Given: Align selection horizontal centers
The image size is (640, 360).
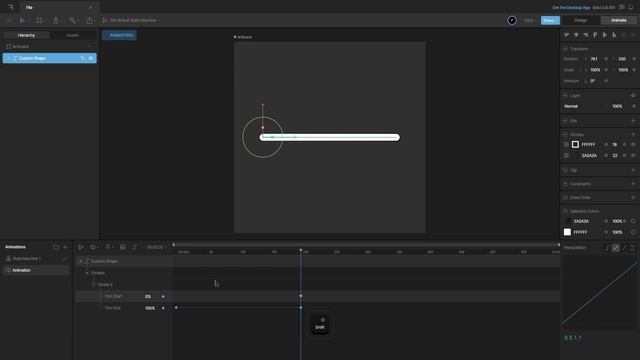Looking at the screenshot, I should click(x=576, y=35).
